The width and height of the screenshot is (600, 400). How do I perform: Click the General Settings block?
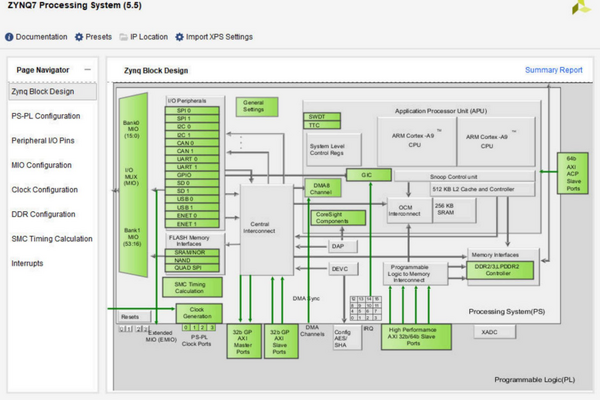255,106
